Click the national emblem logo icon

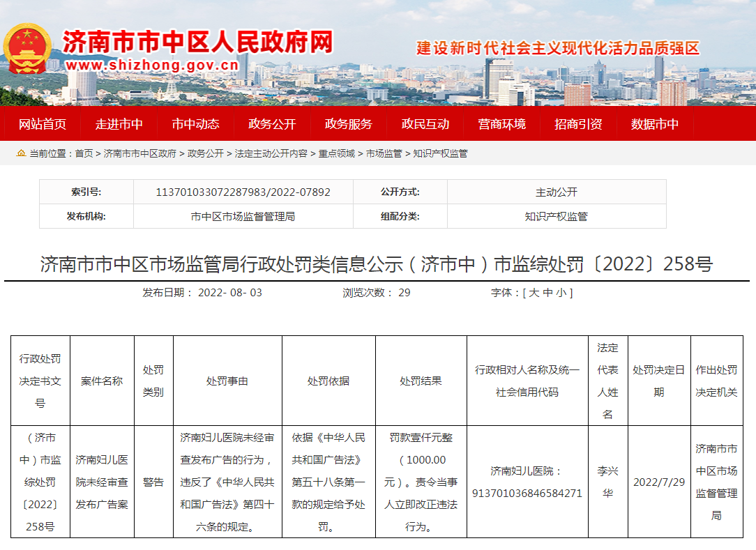tap(28, 49)
